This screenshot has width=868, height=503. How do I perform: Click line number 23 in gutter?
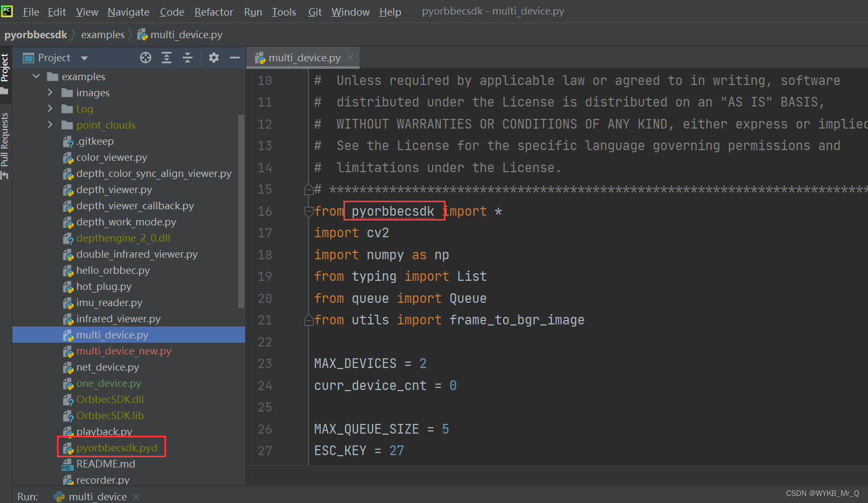click(x=264, y=364)
